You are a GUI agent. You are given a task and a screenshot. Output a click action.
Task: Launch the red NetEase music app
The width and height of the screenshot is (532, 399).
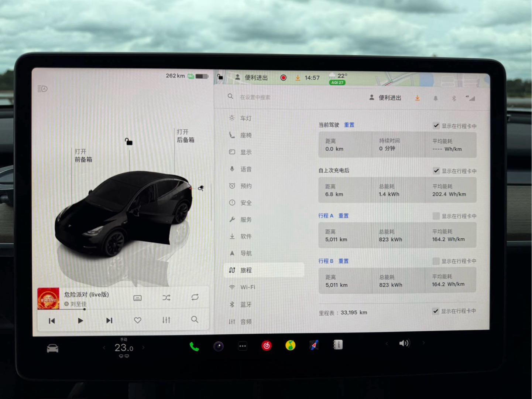click(267, 346)
